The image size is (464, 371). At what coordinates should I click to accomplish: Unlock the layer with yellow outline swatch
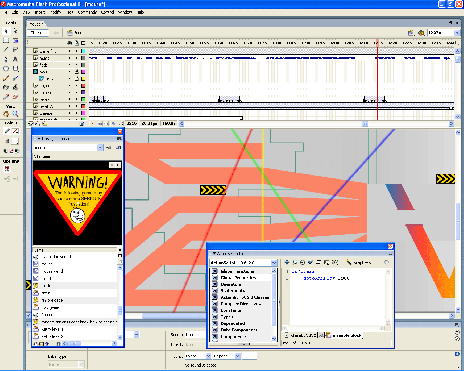click(76, 79)
